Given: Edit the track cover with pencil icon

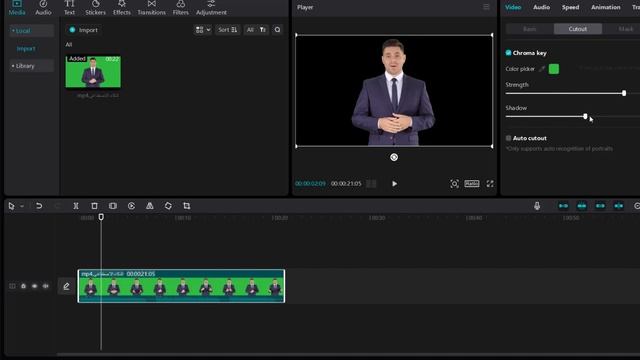Looking at the screenshot, I should coord(66,287).
